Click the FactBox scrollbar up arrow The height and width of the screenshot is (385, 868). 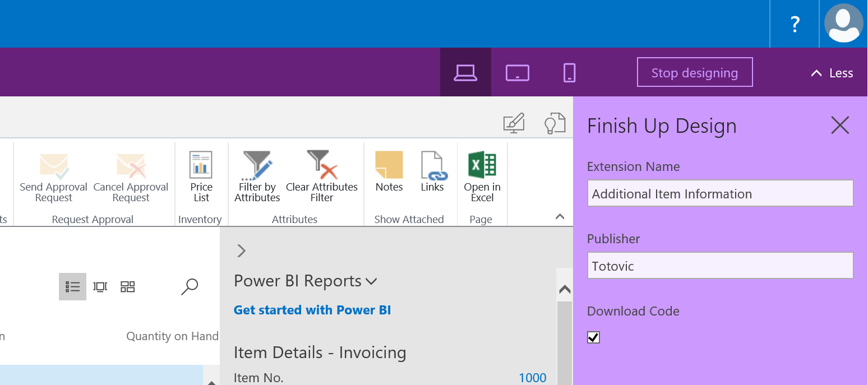click(x=565, y=289)
